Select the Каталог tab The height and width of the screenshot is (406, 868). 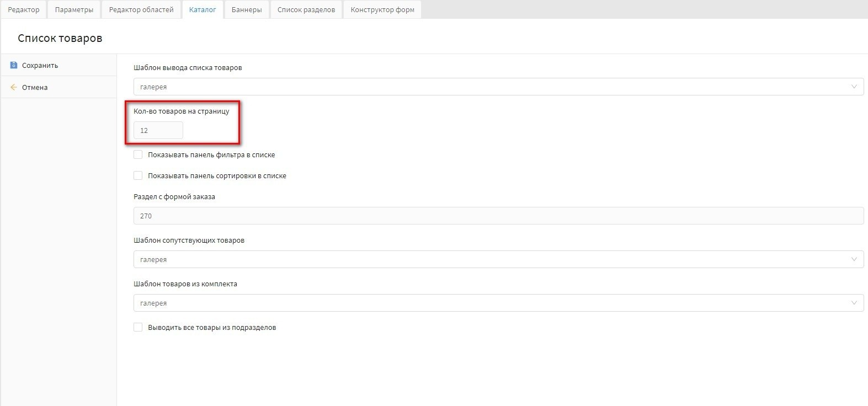(203, 9)
